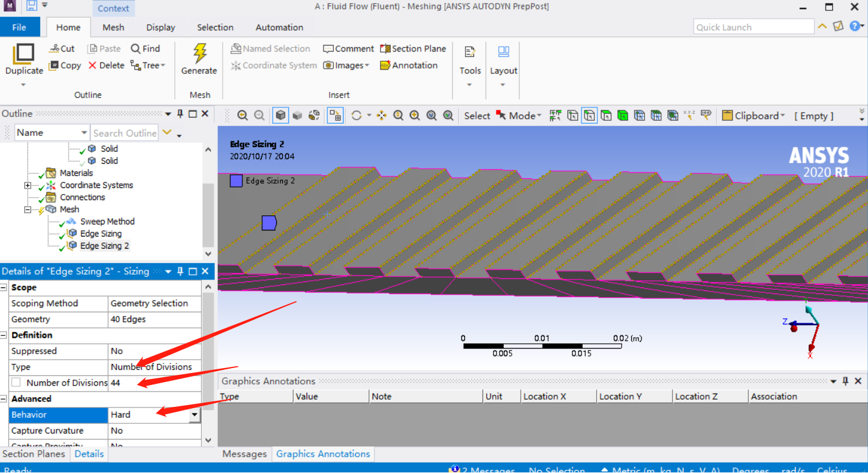Switch to the Section Planes tab
The height and width of the screenshot is (473, 868).
(x=35, y=454)
